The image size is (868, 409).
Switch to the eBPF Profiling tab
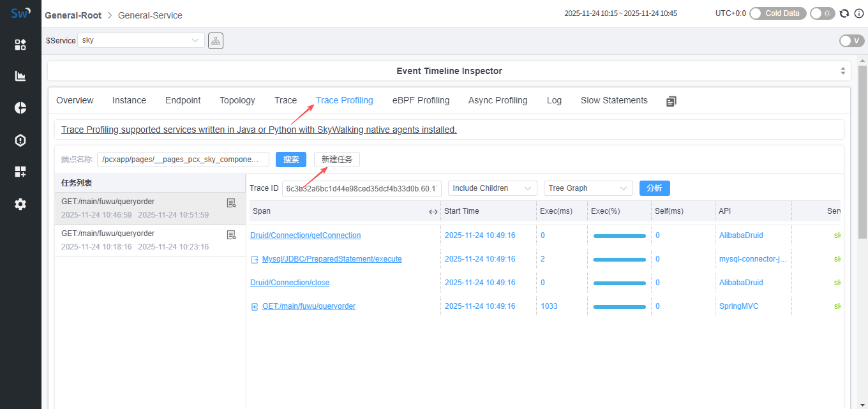click(x=421, y=100)
